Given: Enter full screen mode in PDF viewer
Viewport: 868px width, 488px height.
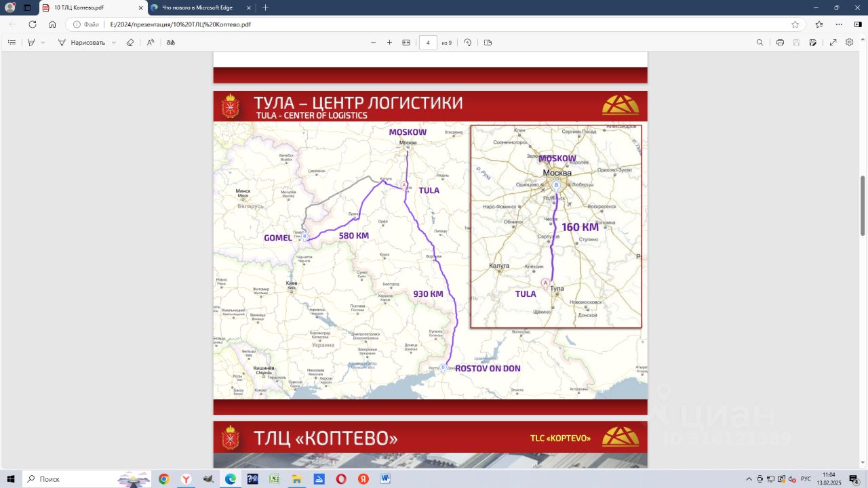Looking at the screenshot, I should pos(833,42).
